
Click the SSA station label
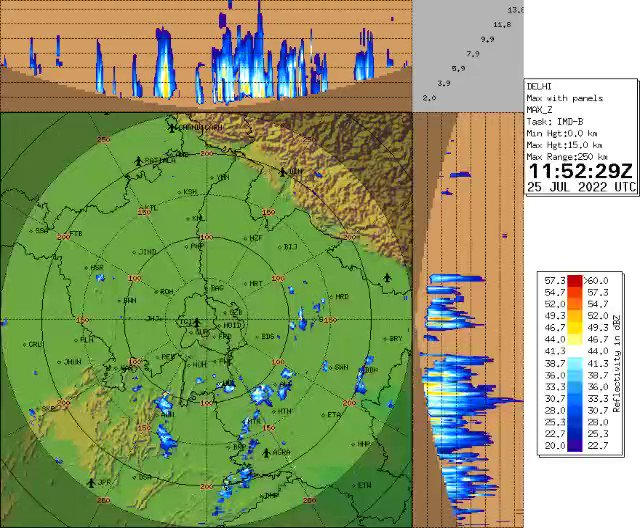(x=42, y=231)
